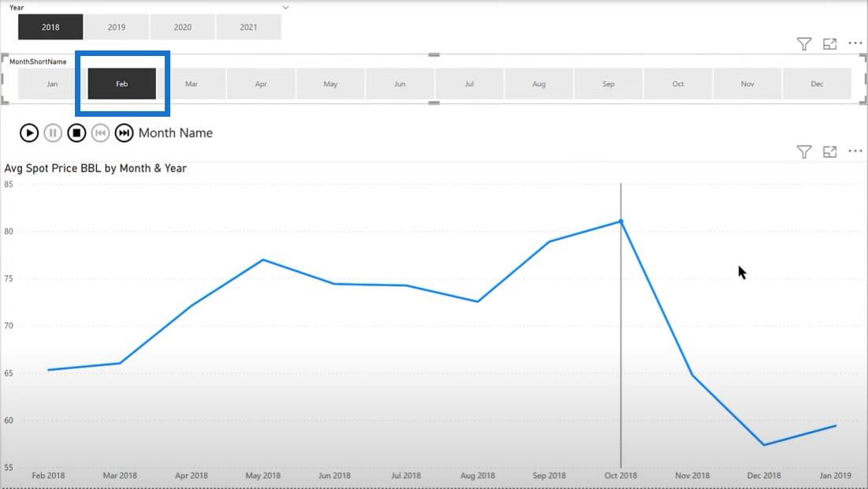This screenshot has width=868, height=489.
Task: Select the Sep month tile
Action: click(609, 84)
